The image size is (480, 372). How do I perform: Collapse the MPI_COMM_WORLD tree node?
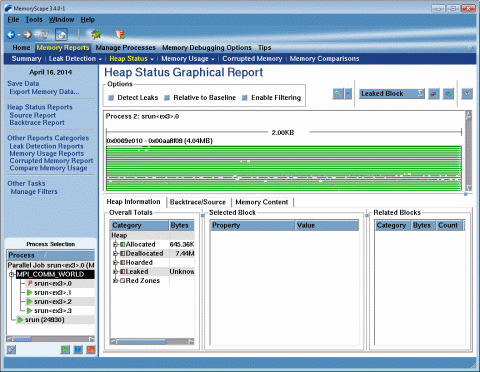tap(12, 274)
